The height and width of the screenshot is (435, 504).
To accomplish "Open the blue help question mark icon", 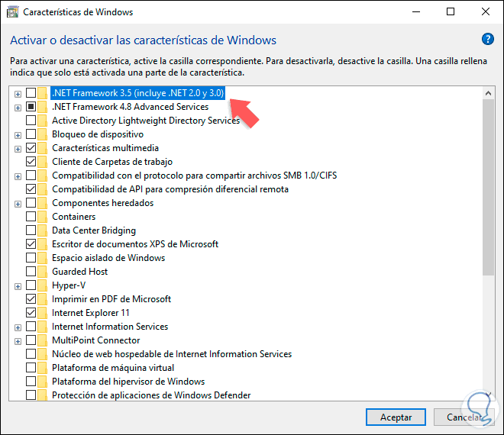I will click(x=488, y=39).
